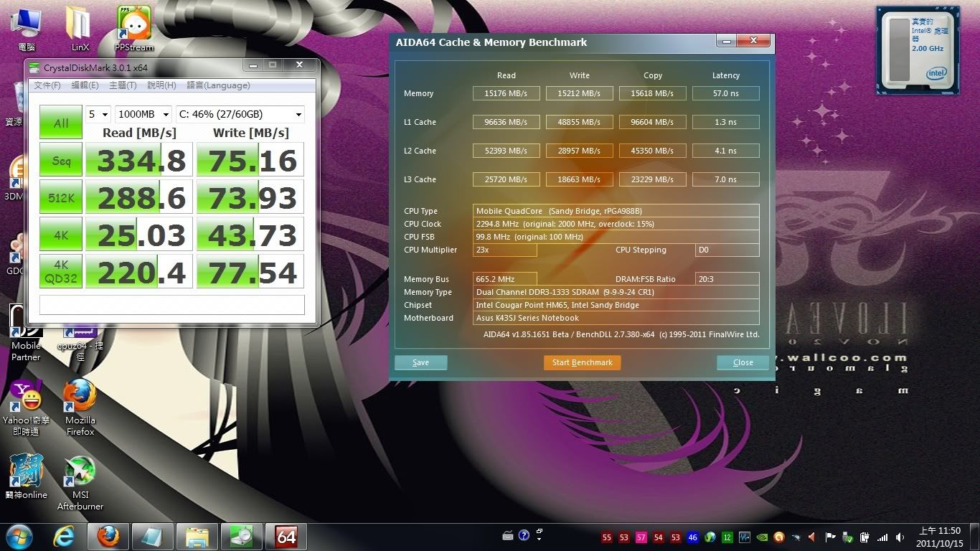Switch to Firefox on the taskbar
This screenshot has width=980, height=551.
pos(108,537)
